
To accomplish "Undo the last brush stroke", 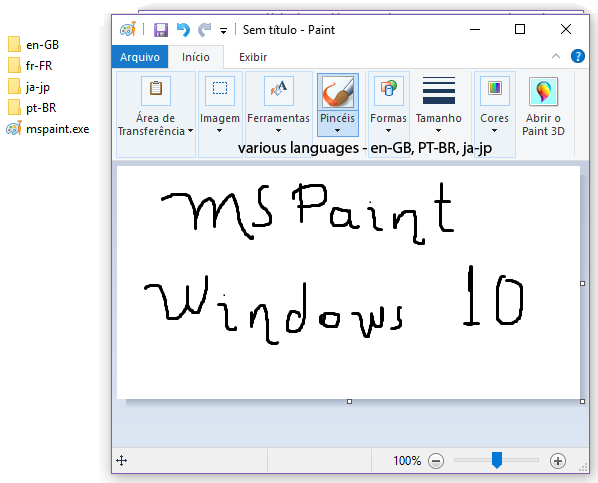I will [x=183, y=30].
